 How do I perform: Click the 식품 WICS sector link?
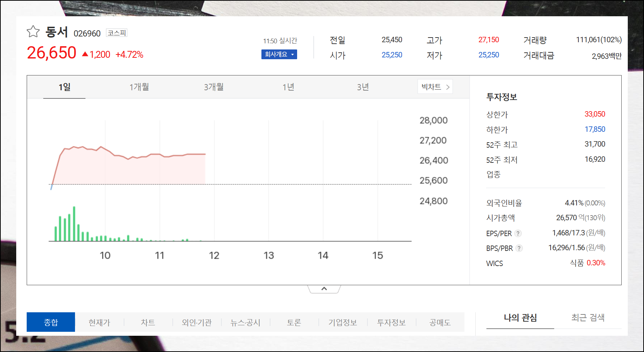(577, 263)
